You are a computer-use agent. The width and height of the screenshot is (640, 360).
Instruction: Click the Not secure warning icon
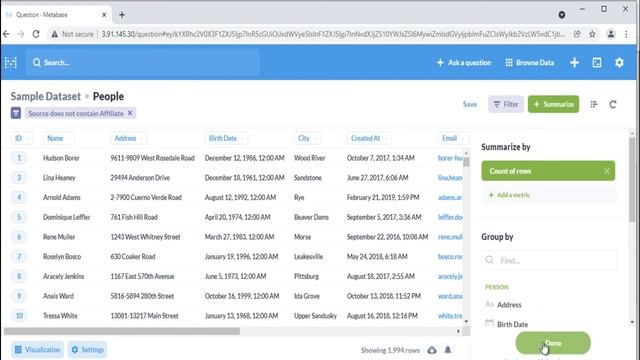point(54,34)
